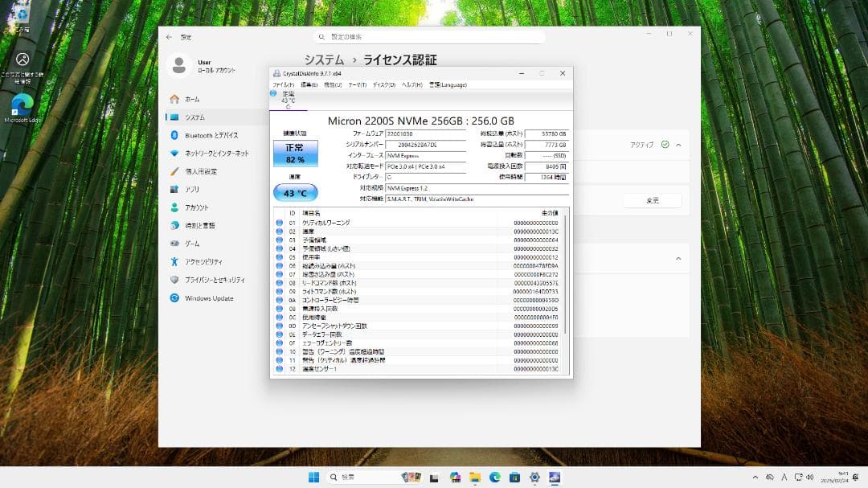The image size is (868, 488).
Task: Click status circle for ID 01 クリティカルワーニング
Action: [x=280, y=223]
